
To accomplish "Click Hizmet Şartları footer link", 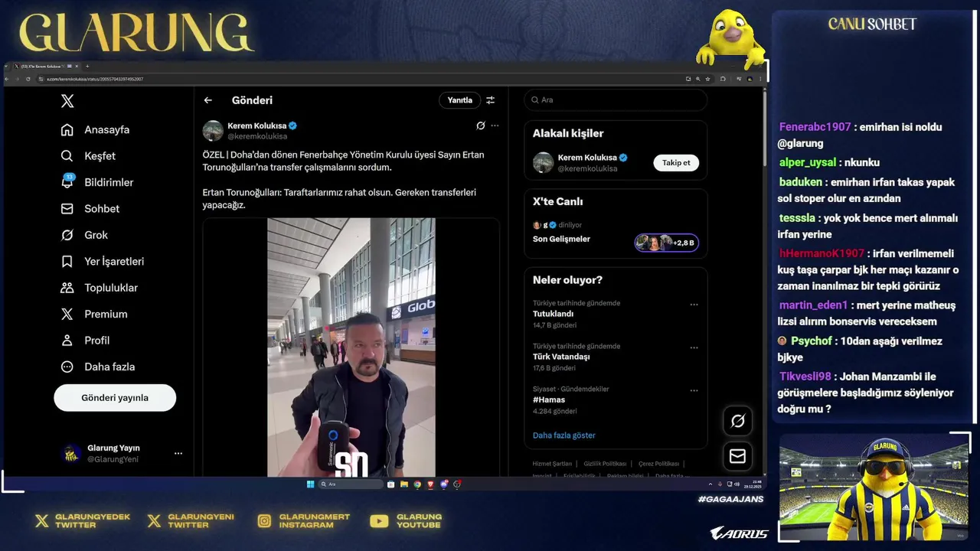I will click(x=552, y=464).
